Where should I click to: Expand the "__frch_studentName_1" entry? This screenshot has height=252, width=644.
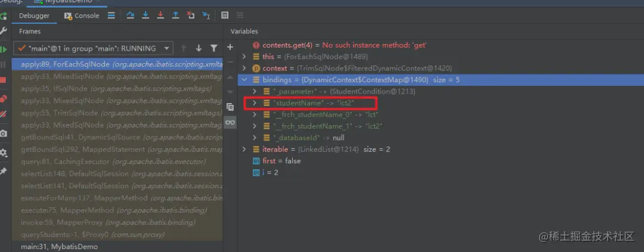pyautogui.click(x=255, y=126)
